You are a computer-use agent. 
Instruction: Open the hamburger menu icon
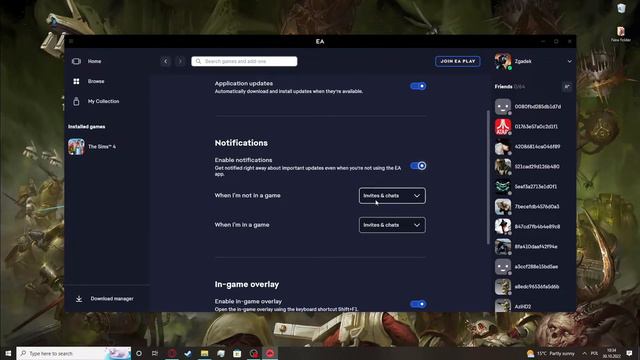coord(71,41)
